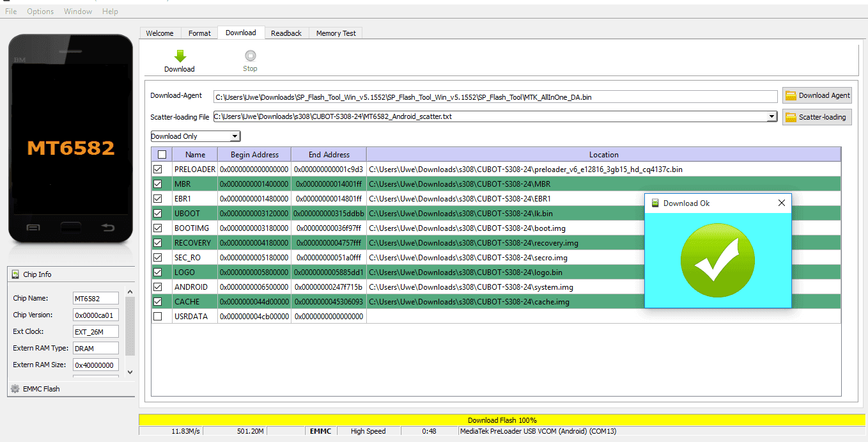Expand the Scatter-loading File dropdown arrow
868x442 pixels.
[772, 116]
